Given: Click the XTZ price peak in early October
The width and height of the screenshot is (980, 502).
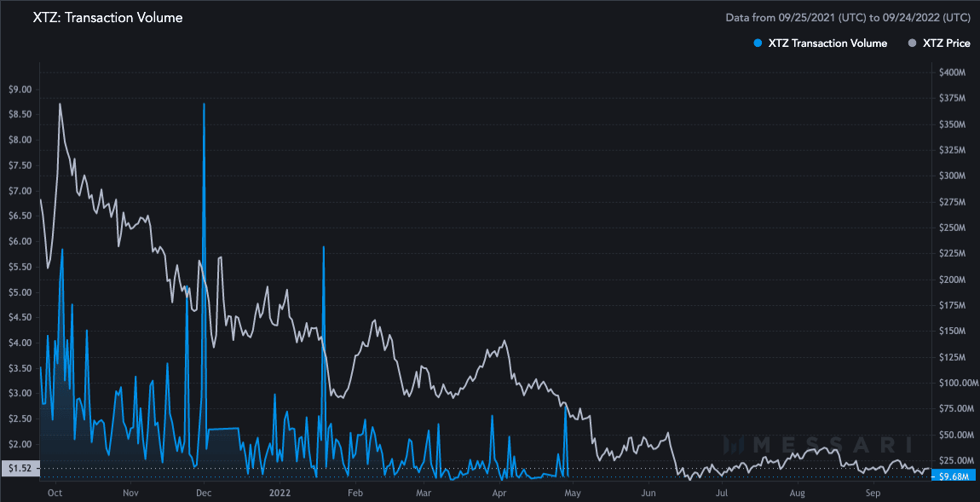Looking at the screenshot, I should tap(60, 104).
